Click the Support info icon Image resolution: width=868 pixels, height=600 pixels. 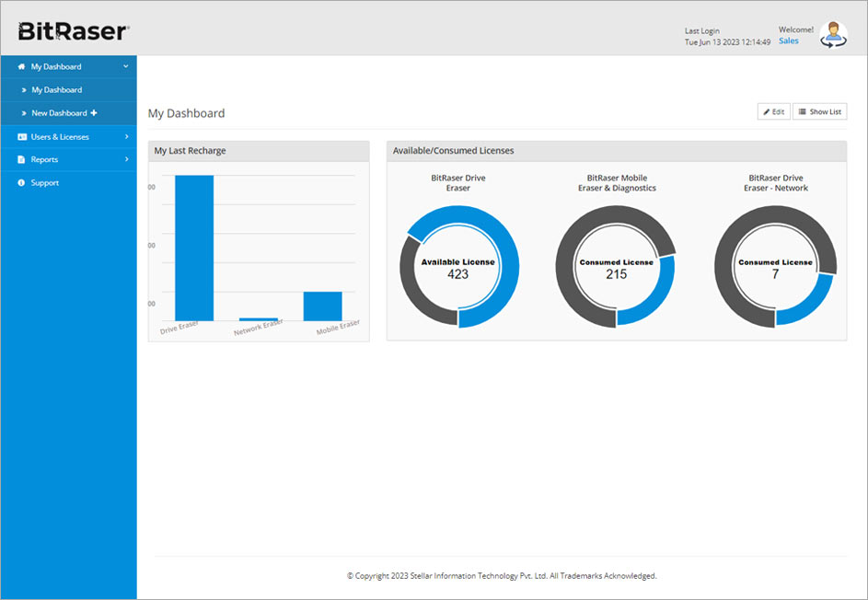click(x=21, y=182)
